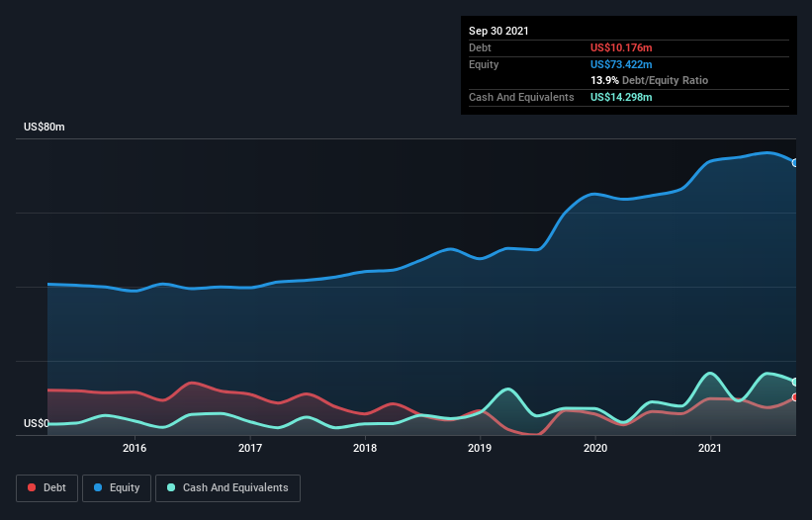Toggle the Equity series legend button
This screenshot has width=812, height=520.
coord(117,488)
